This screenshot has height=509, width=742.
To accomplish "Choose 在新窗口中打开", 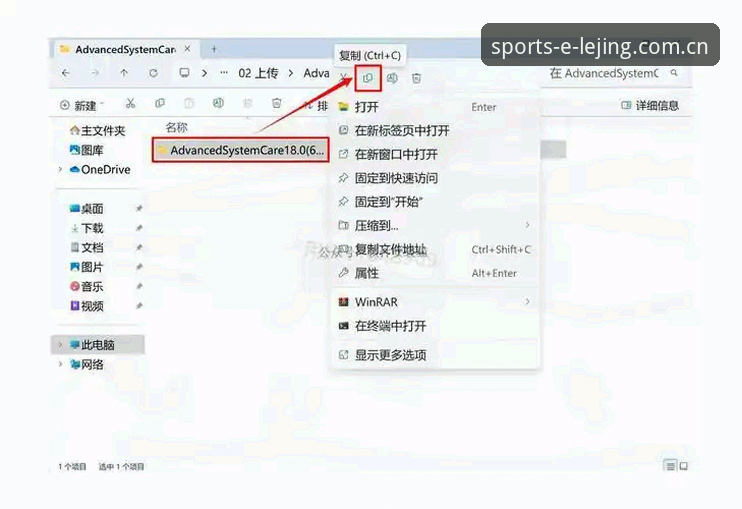I will pos(435,154).
